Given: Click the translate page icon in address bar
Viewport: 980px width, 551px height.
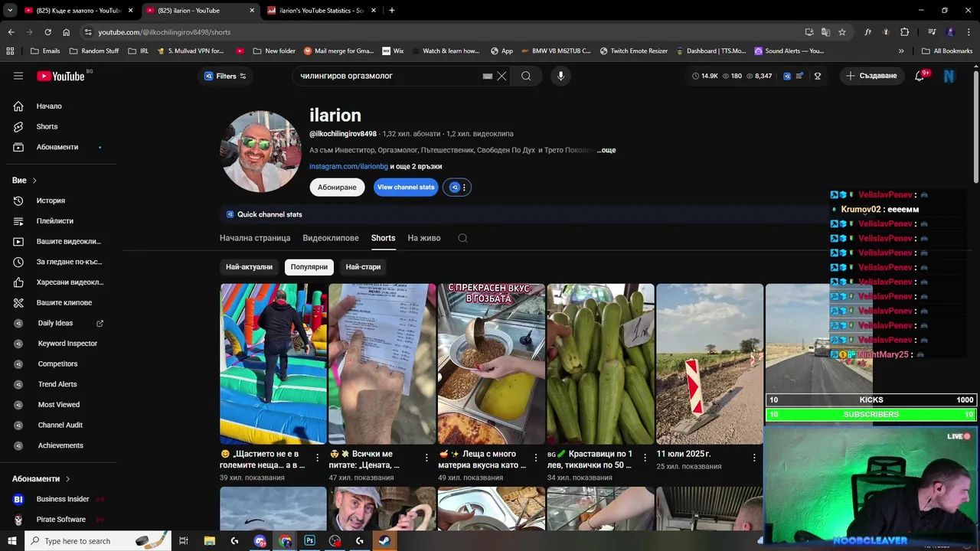Looking at the screenshot, I should click(825, 32).
